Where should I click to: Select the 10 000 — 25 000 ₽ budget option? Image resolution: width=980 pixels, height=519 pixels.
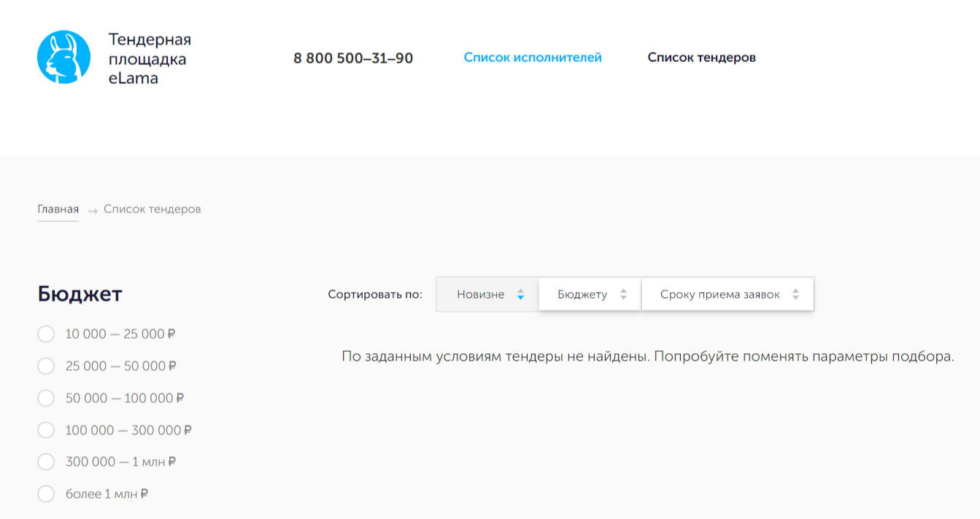[46, 334]
